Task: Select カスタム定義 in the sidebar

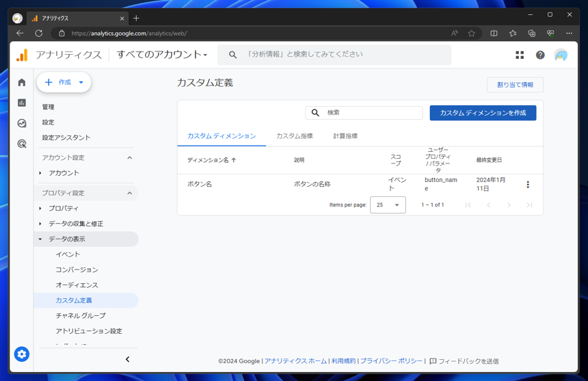Action: coord(86,300)
